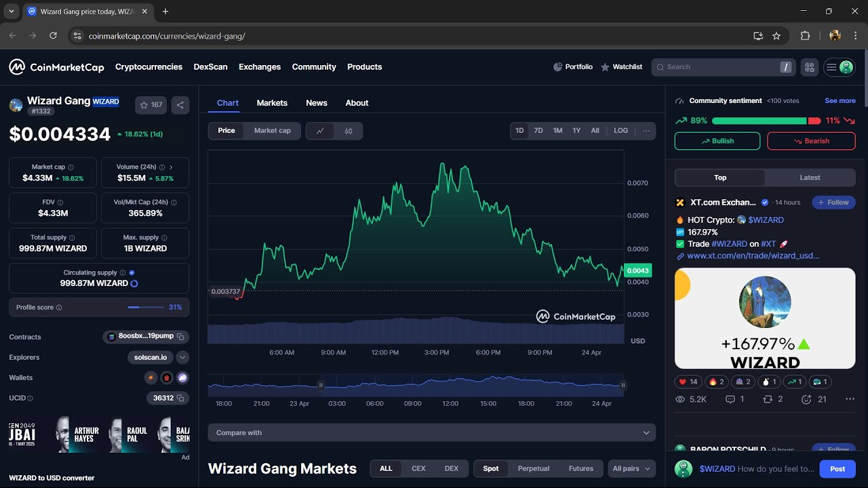Open comments on the XT.com post
868x488 pixels.
click(735, 399)
